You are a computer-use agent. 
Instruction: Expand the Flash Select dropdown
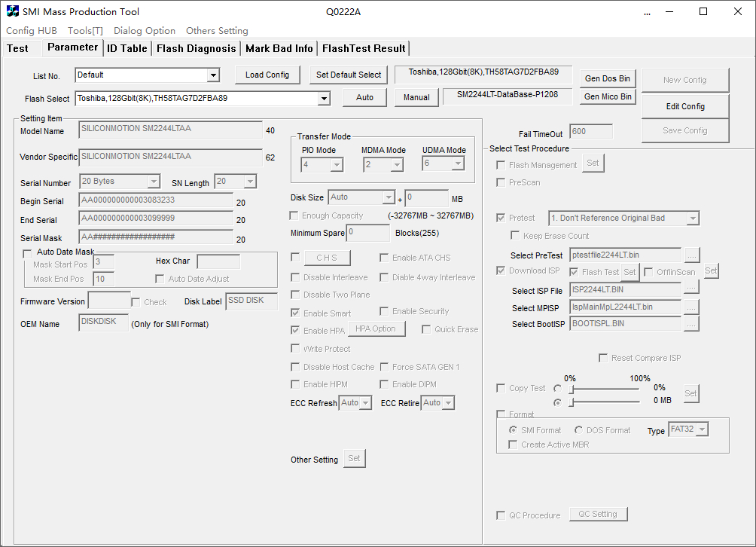pyautogui.click(x=323, y=99)
